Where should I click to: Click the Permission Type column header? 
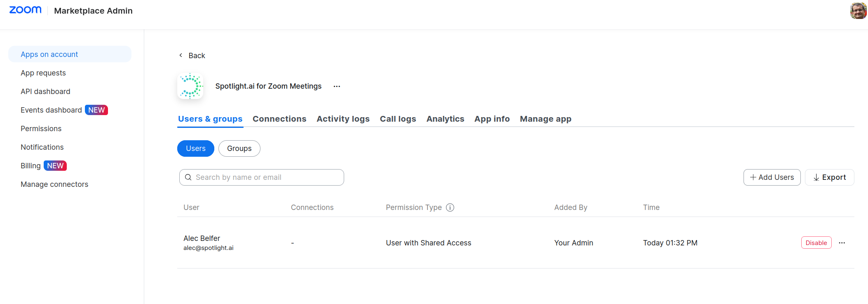[414, 207]
